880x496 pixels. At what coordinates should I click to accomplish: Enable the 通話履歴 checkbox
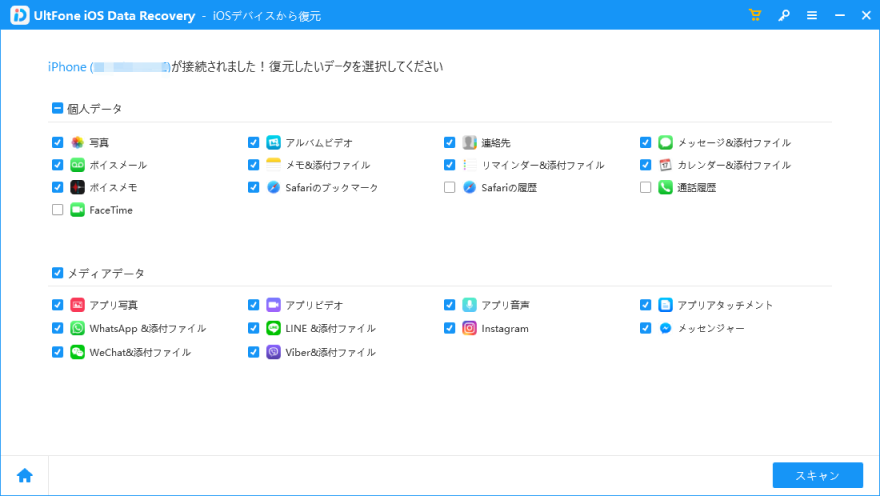(645, 187)
